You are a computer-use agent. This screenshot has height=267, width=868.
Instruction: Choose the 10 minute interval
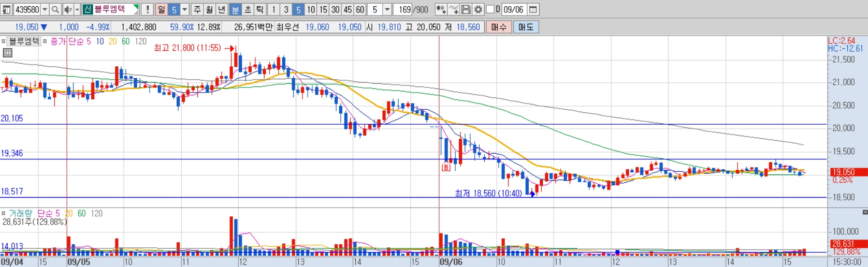point(310,10)
